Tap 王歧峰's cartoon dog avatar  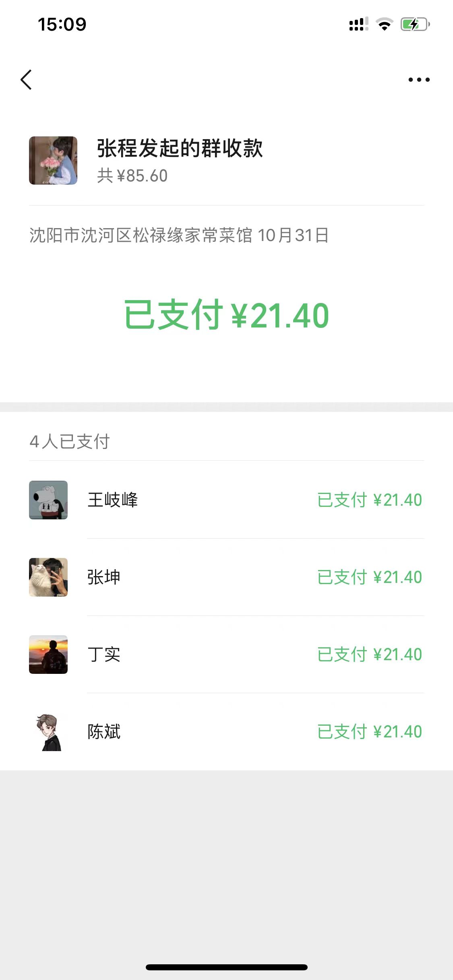(x=48, y=500)
